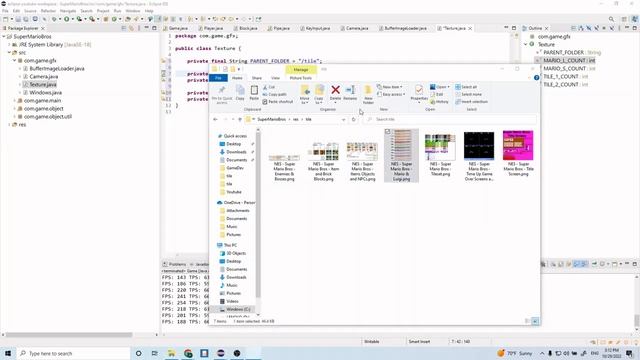Click Explorer help question mark icon
Screen dimensions: 640x360
[536, 78]
